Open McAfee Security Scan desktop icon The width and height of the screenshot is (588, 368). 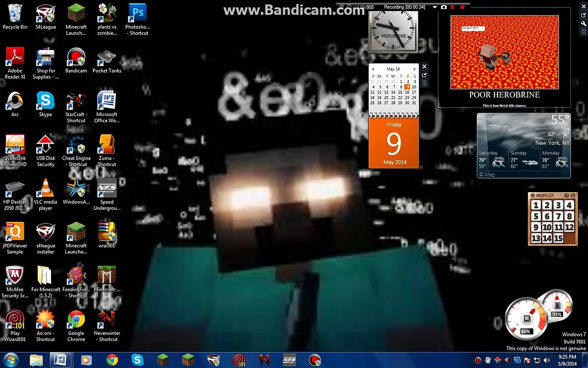pos(15,282)
